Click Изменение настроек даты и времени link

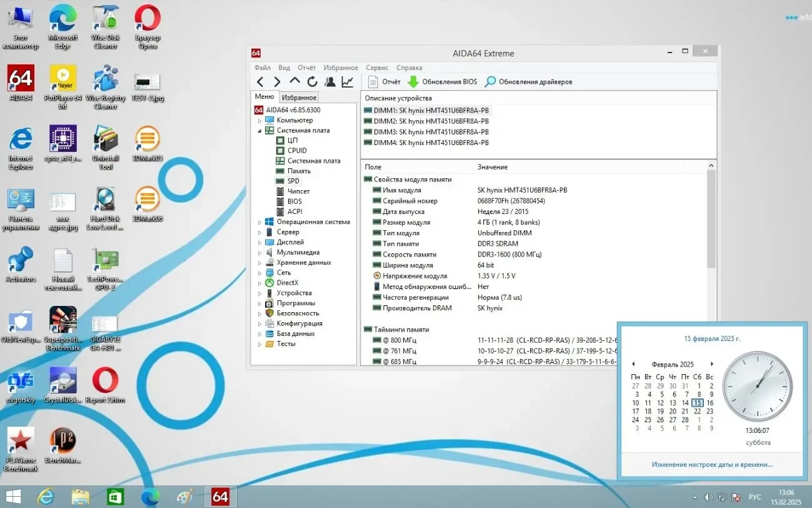tap(711, 464)
